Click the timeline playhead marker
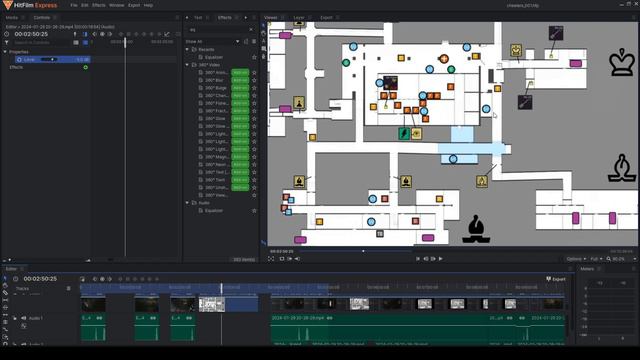640x360 pixels. tap(221, 288)
